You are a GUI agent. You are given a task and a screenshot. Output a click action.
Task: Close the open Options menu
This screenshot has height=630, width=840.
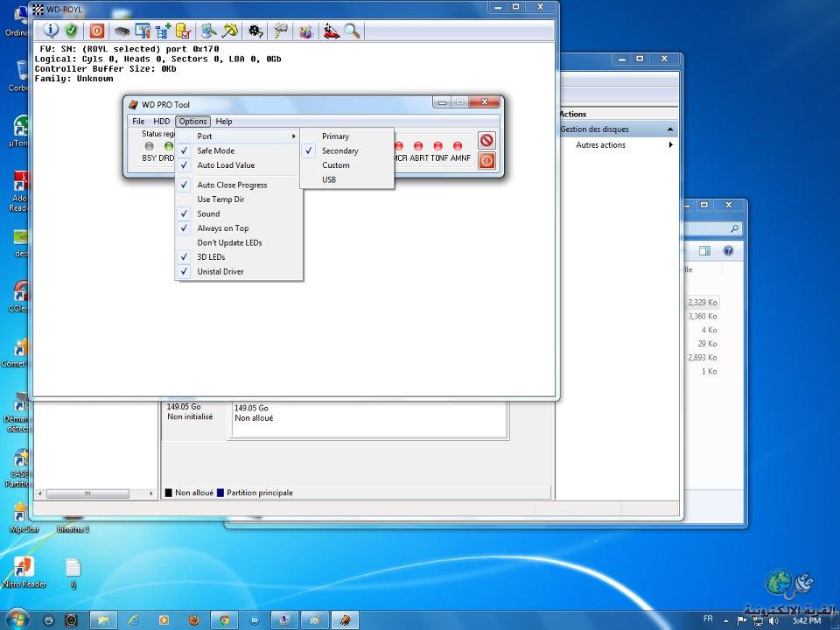click(x=192, y=122)
